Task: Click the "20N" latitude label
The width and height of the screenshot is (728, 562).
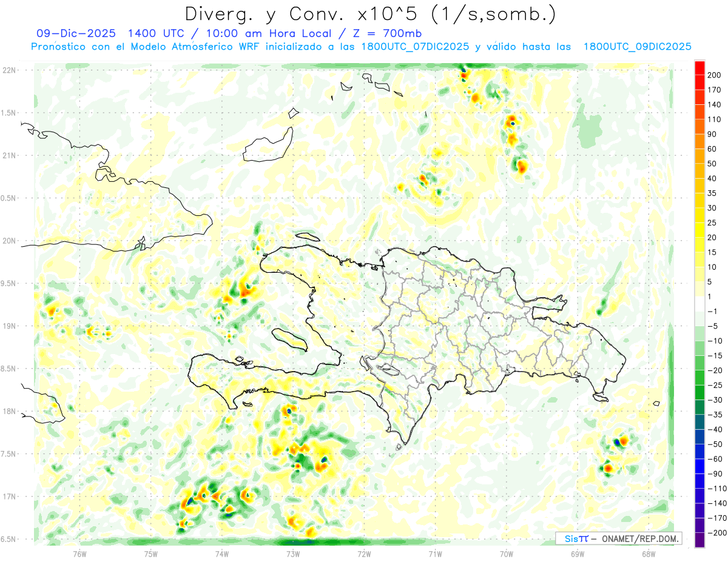Action: coord(9,241)
